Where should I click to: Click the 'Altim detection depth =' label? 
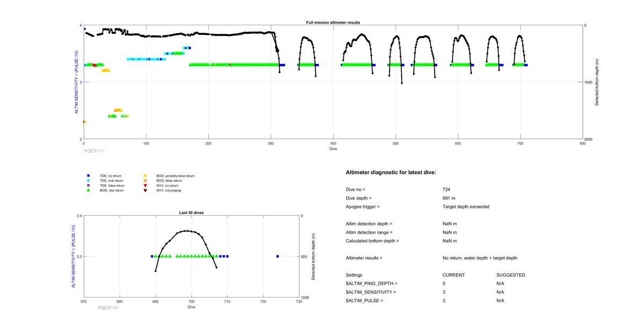tap(369, 223)
